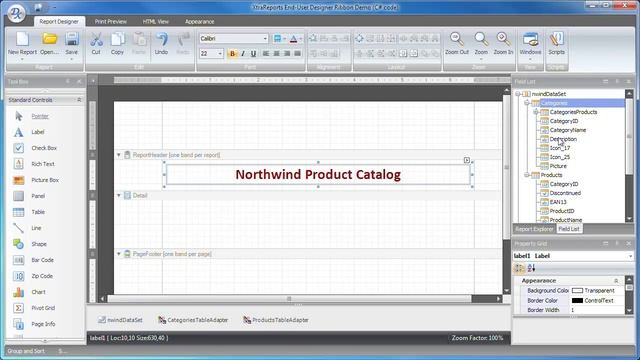Switch to the Report Explorer tab

coord(534,229)
